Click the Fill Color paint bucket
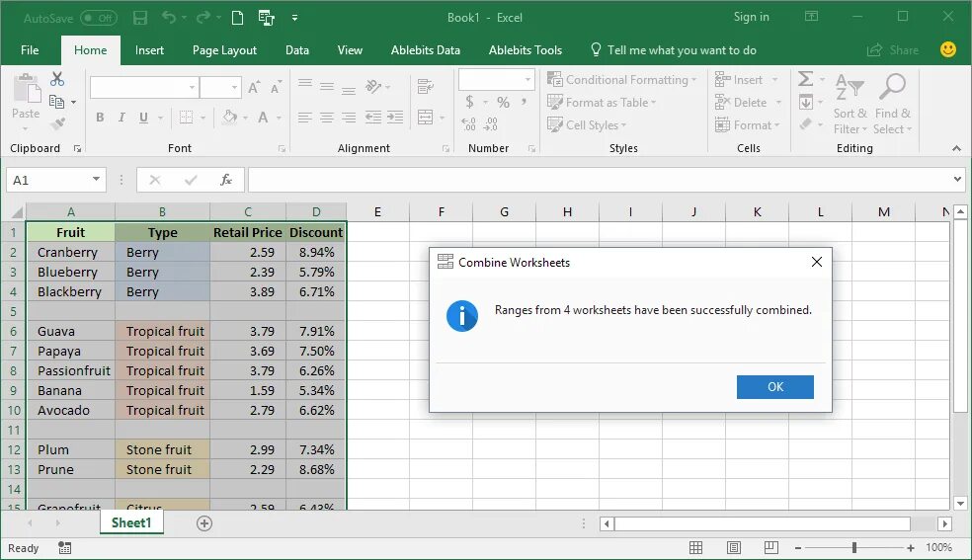The width and height of the screenshot is (972, 560). tap(229, 118)
